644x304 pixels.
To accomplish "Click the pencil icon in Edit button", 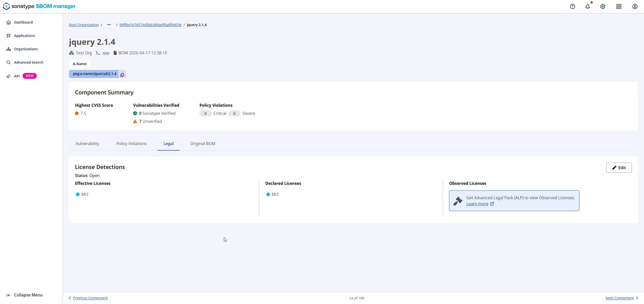I will [614, 168].
